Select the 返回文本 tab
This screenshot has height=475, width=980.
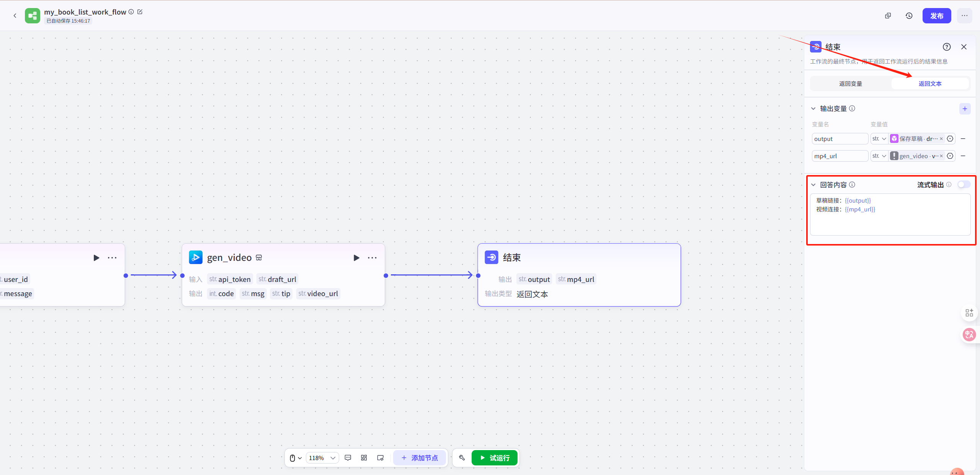[x=930, y=84]
